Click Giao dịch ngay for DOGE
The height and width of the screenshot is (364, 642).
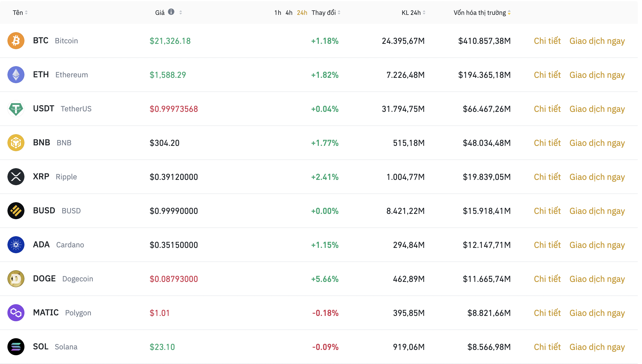[597, 280]
